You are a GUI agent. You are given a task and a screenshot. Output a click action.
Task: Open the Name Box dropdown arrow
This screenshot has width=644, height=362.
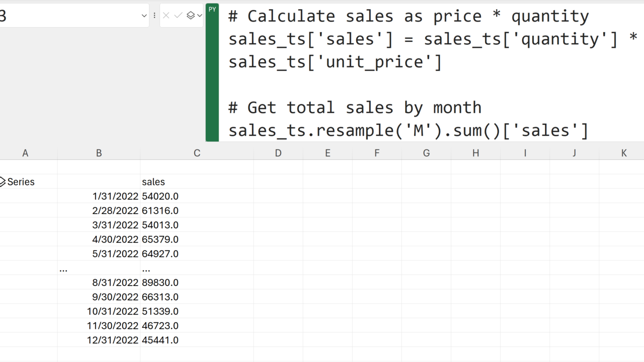click(144, 16)
